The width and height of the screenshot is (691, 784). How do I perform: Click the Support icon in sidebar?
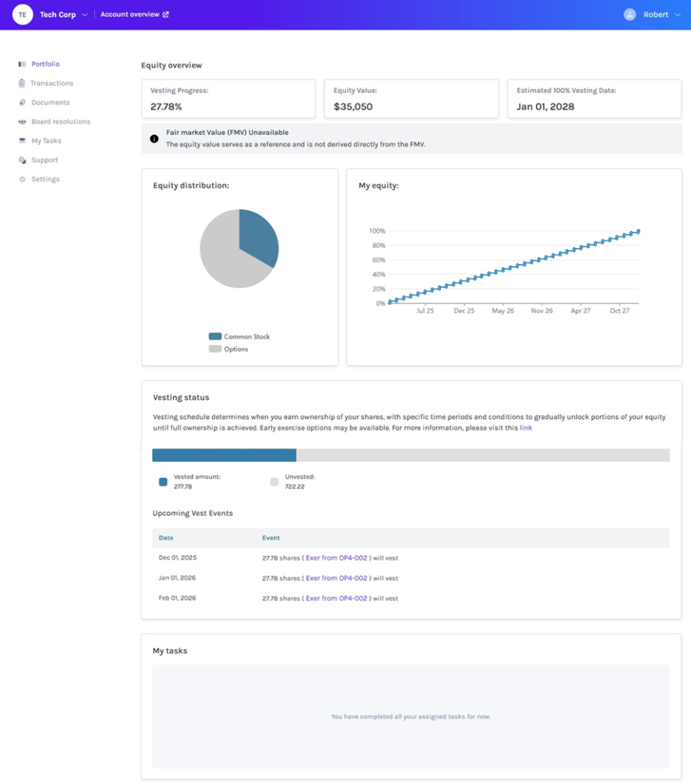tap(22, 160)
